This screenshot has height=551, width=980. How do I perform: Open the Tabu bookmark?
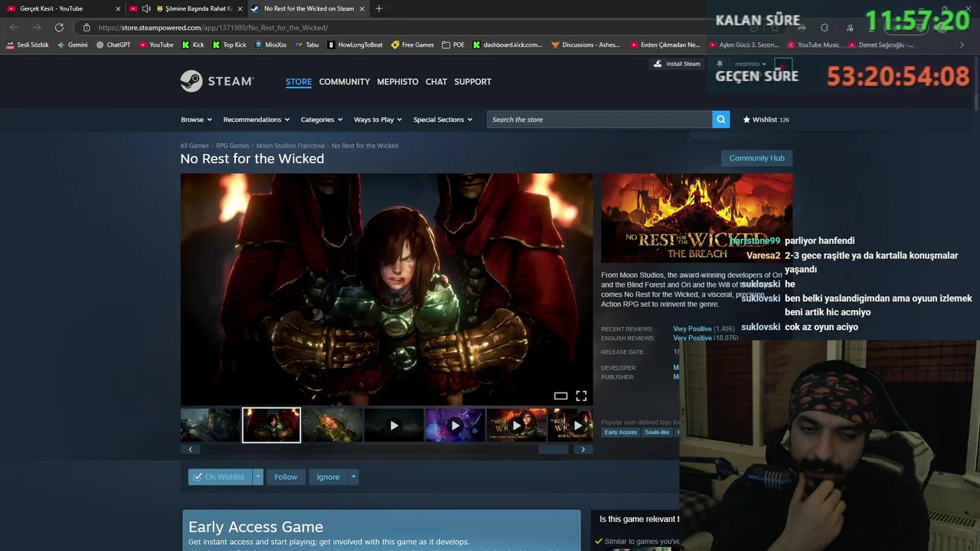(306, 45)
